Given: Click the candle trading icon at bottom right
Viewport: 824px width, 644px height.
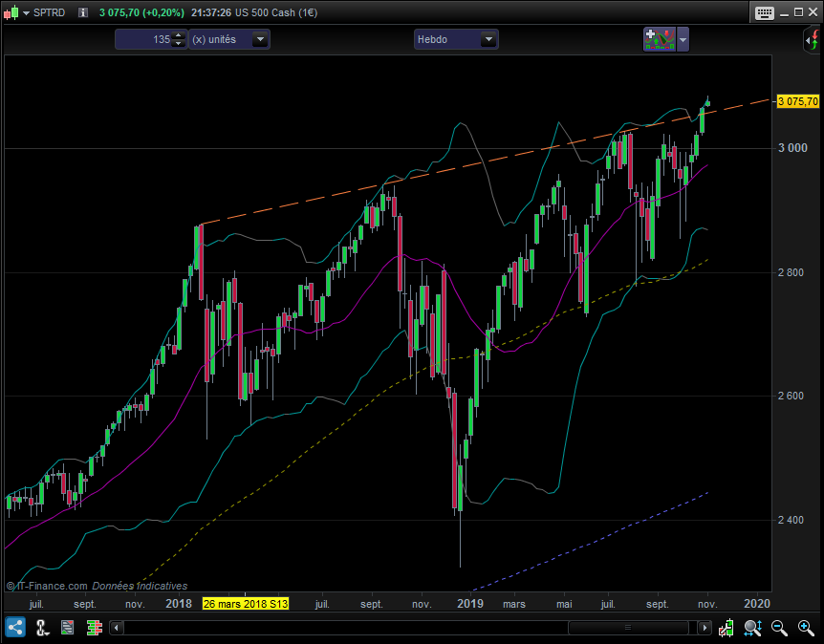Looking at the screenshot, I should [726, 628].
